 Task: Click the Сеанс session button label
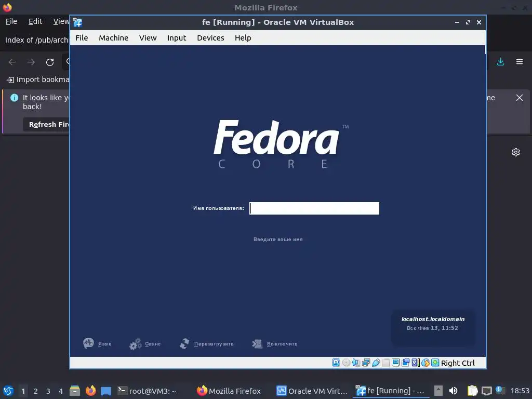[153, 344]
